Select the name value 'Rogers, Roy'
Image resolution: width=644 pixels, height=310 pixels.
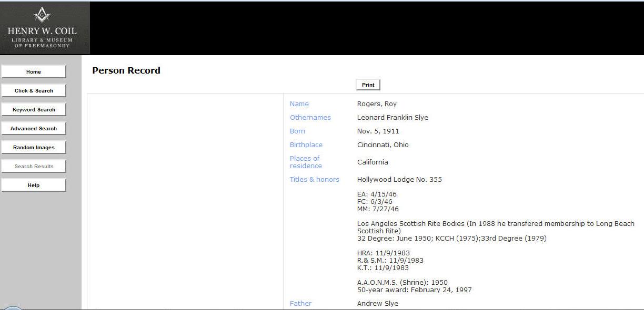[x=377, y=104]
